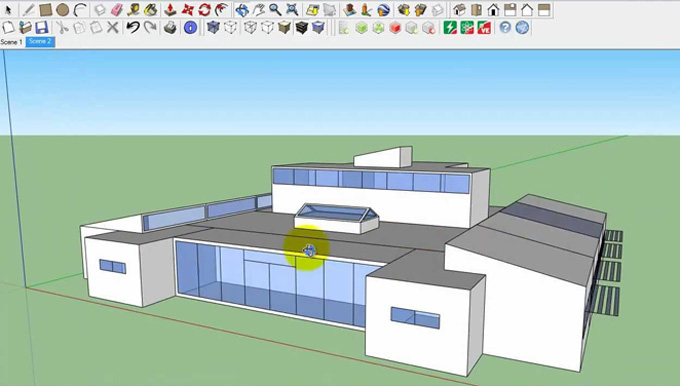Activate the Offset tool
The height and width of the screenshot is (386, 680).
pos(222,10)
